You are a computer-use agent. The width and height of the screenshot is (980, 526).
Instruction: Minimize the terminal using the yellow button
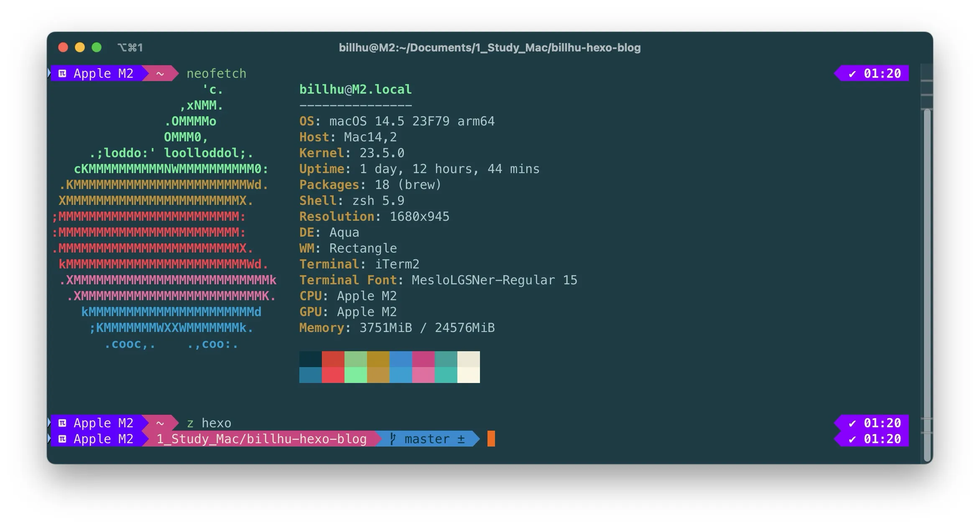click(80, 47)
